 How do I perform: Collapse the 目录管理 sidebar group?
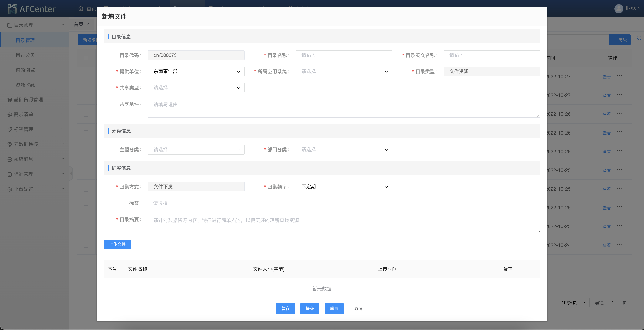pyautogui.click(x=63, y=24)
